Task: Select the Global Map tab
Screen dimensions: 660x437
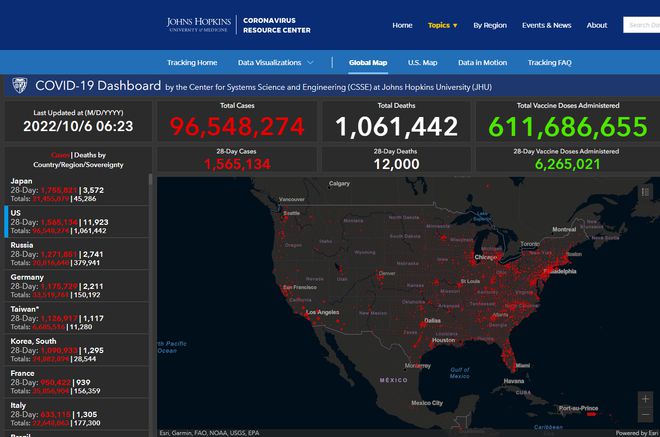Action: [368, 62]
